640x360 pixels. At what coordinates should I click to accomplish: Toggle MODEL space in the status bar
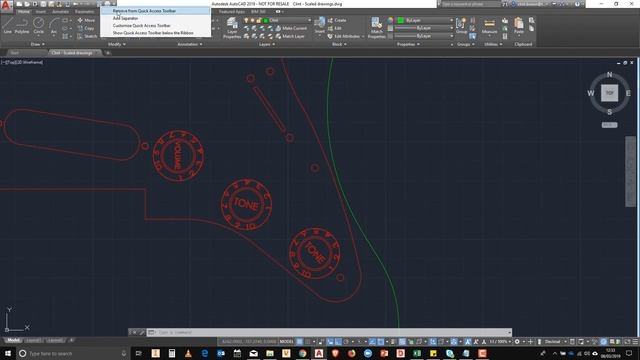tap(286, 342)
